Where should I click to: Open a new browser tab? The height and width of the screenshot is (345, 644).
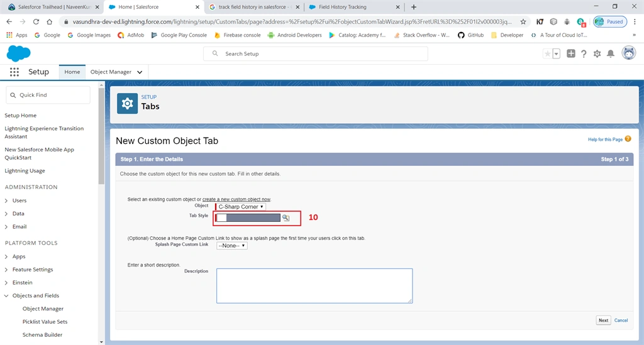point(414,7)
